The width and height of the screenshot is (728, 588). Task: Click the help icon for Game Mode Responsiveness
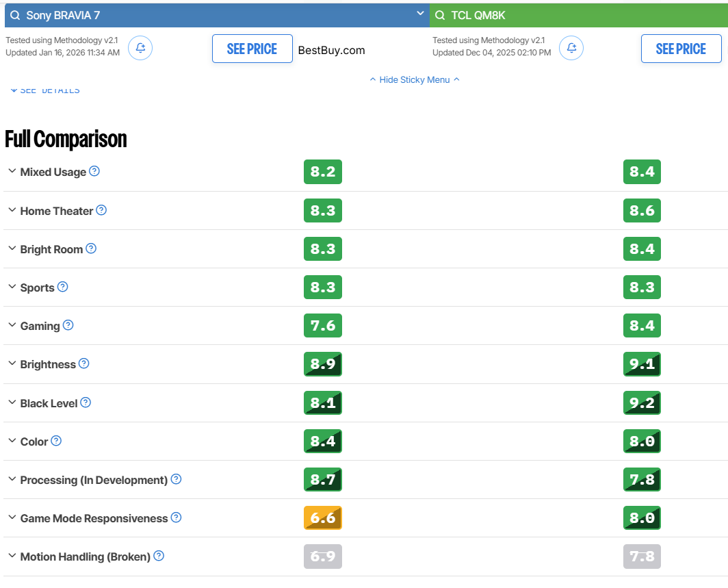pyautogui.click(x=176, y=517)
